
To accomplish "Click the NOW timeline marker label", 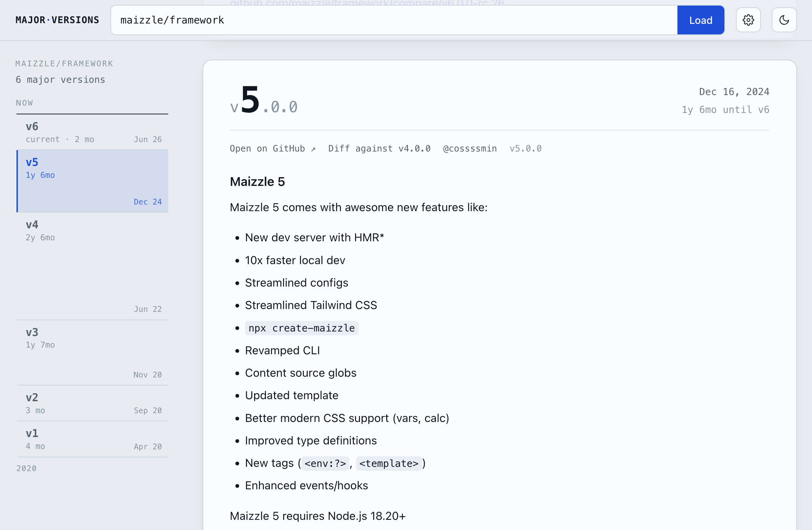I will [25, 103].
